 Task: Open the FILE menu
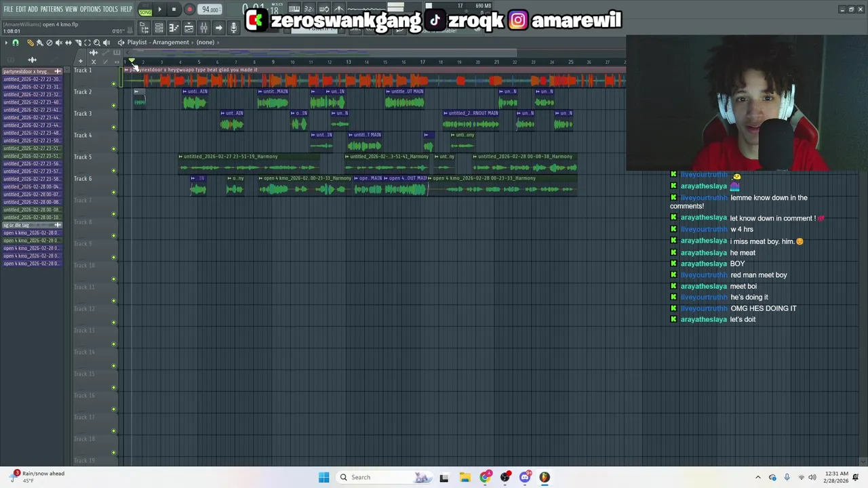pyautogui.click(x=8, y=9)
